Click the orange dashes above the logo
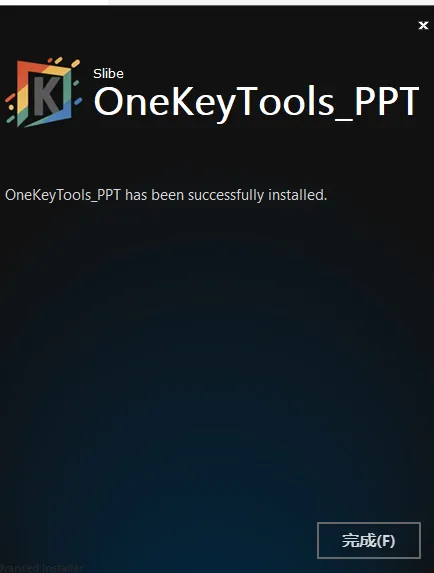The width and height of the screenshot is (434, 573). [64, 61]
